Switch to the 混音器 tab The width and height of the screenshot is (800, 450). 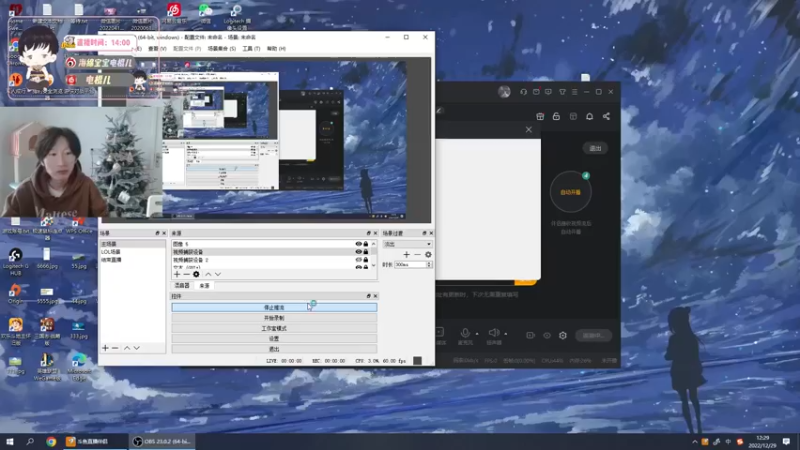tap(182, 286)
